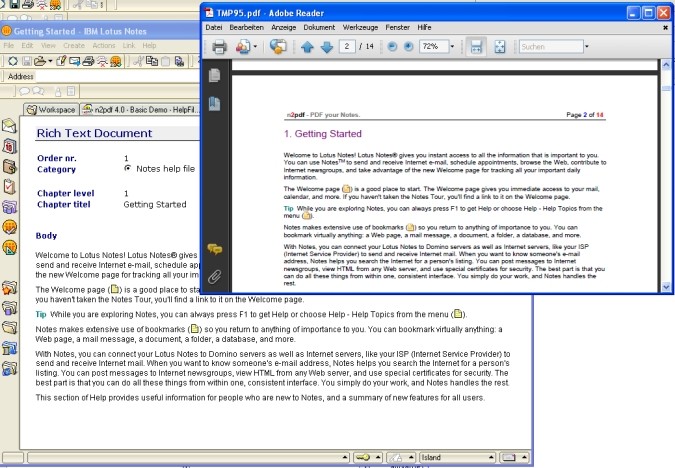This screenshot has height=468, width=675.
Task: Open the File menu in Lotus Notes
Action: [x=9, y=45]
